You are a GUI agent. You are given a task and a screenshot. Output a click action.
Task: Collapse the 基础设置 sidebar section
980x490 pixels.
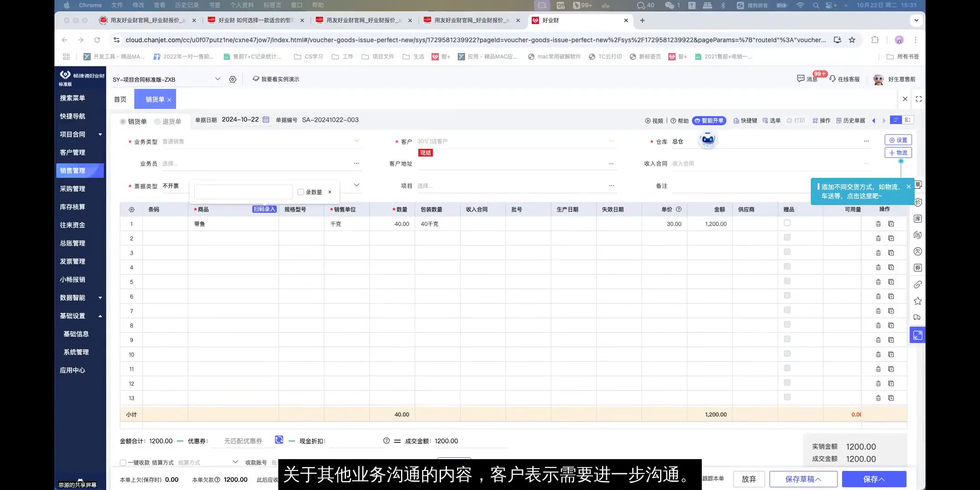pos(100,316)
